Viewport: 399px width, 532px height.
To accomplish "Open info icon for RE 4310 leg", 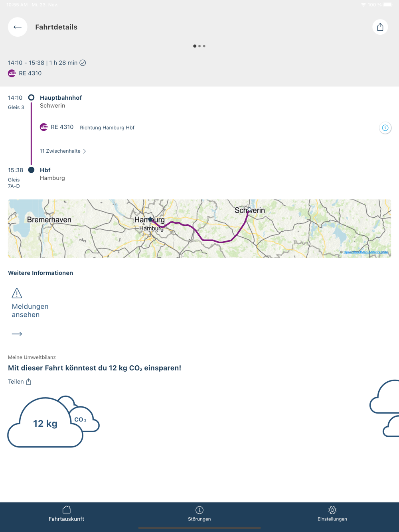I will click(x=385, y=128).
